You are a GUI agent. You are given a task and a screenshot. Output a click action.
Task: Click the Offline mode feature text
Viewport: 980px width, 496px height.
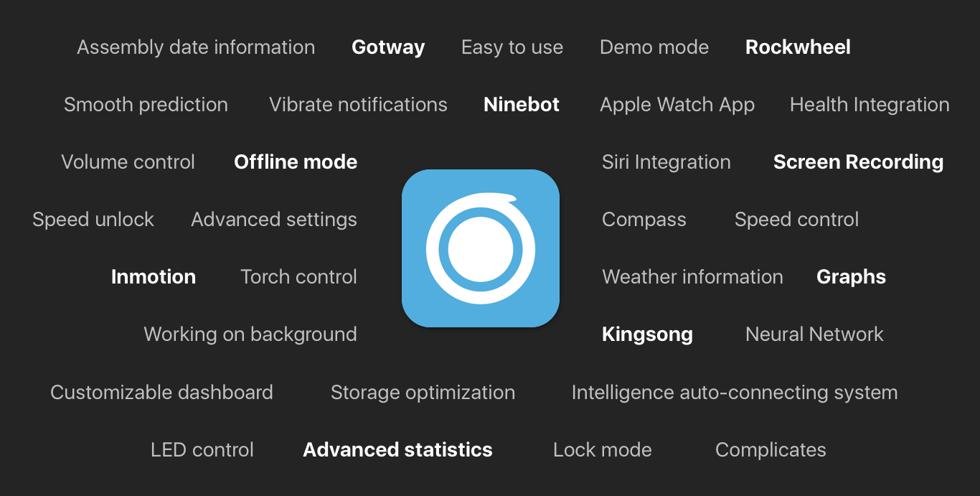tap(296, 162)
